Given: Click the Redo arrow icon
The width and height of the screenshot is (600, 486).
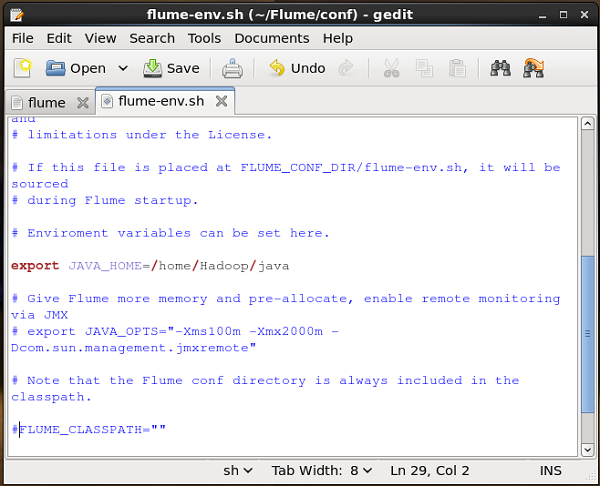Looking at the screenshot, I should click(346, 68).
